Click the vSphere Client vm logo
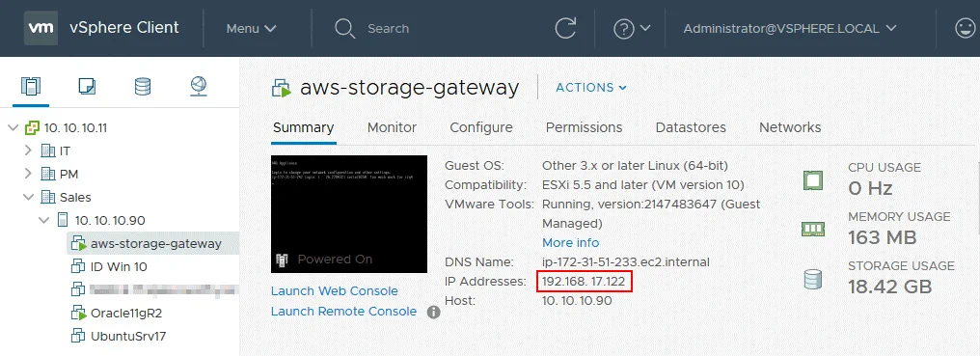This screenshot has width=980, height=356. tap(41, 28)
